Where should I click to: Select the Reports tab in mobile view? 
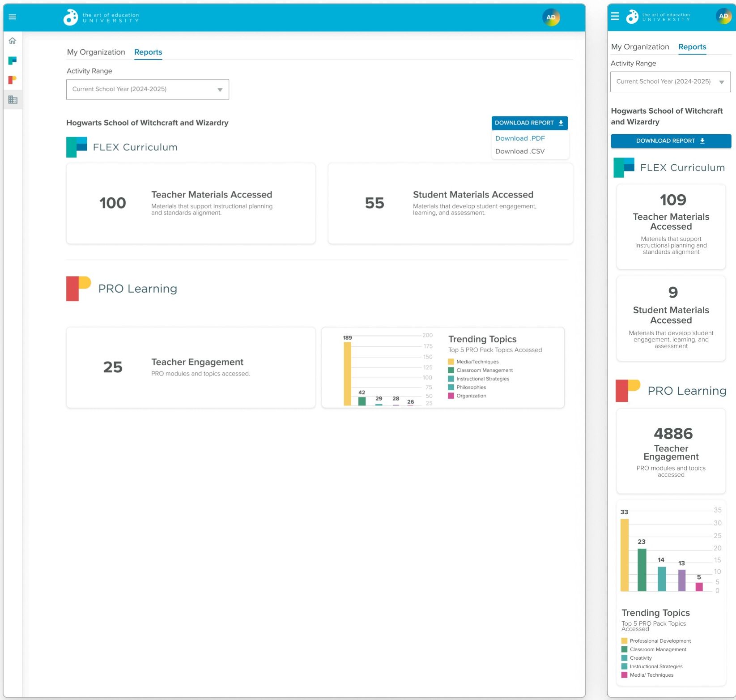pos(692,47)
